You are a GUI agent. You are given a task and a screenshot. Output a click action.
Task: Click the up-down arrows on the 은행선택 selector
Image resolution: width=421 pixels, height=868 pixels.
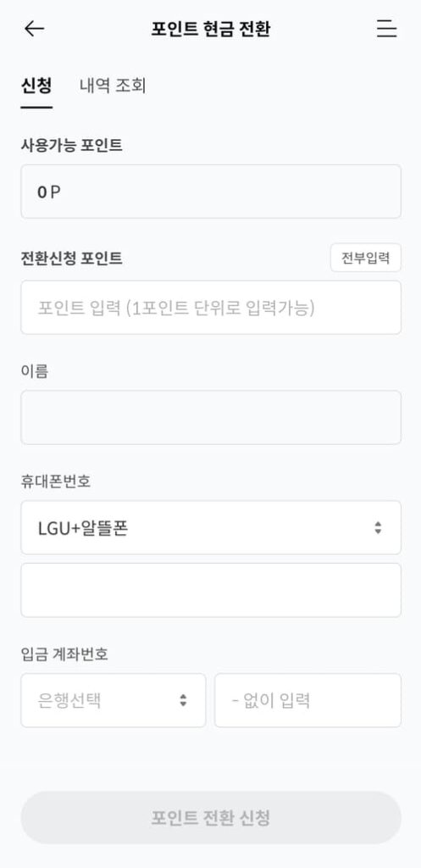183,700
